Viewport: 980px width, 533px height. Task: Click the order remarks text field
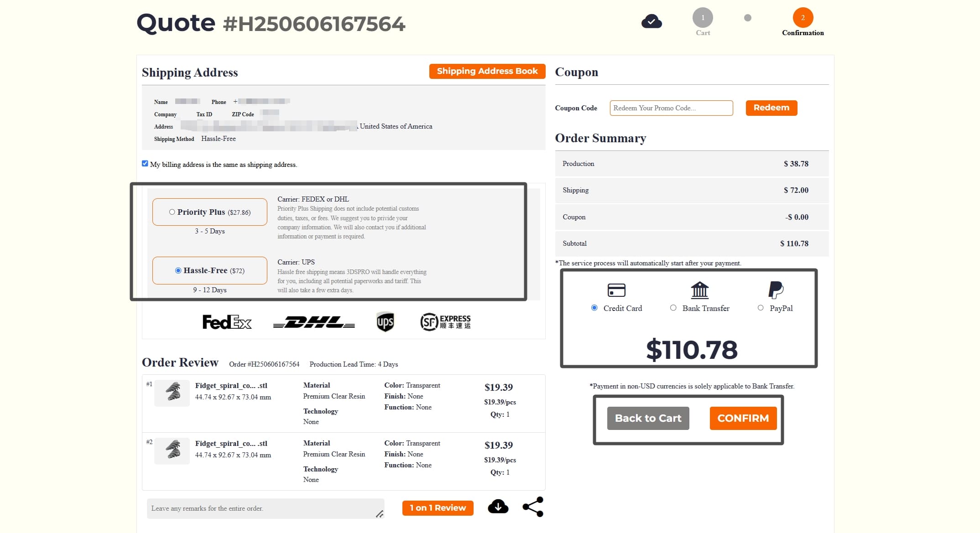tap(265, 508)
